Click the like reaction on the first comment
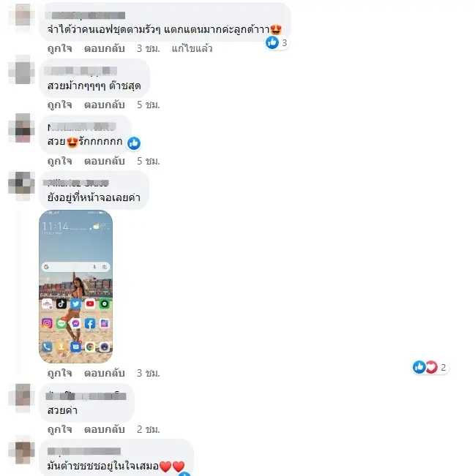 [276, 43]
